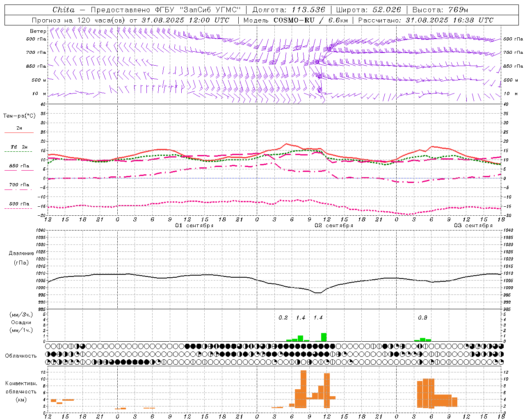The width and height of the screenshot is (525, 420).
Task: Click the "10 м" wind level label on the right
Action: (510, 94)
